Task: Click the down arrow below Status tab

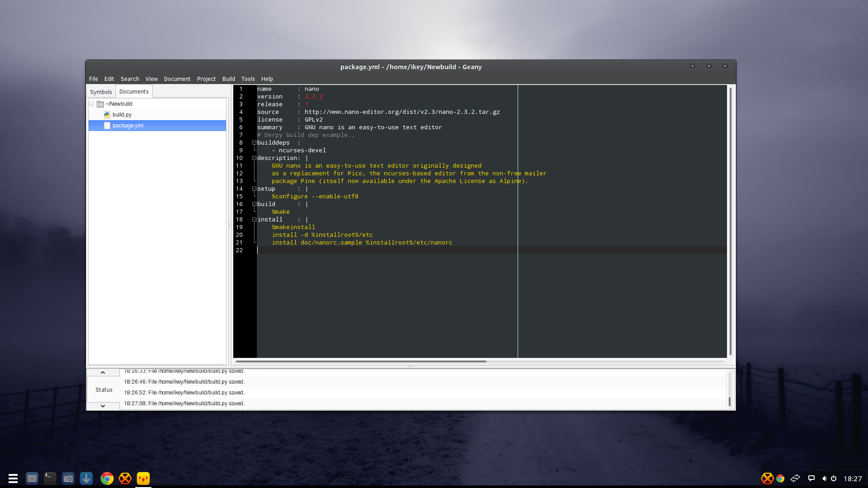Action: point(103,406)
